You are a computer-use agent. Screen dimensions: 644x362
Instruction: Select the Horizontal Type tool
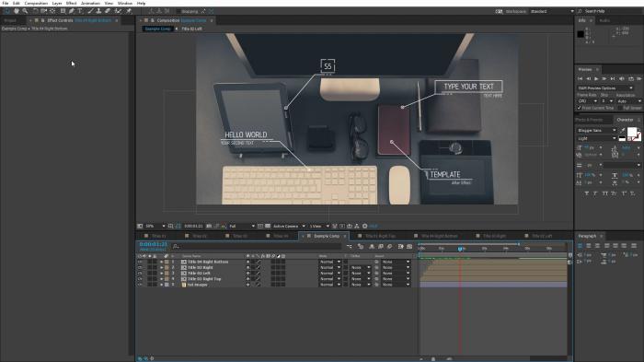(80, 11)
